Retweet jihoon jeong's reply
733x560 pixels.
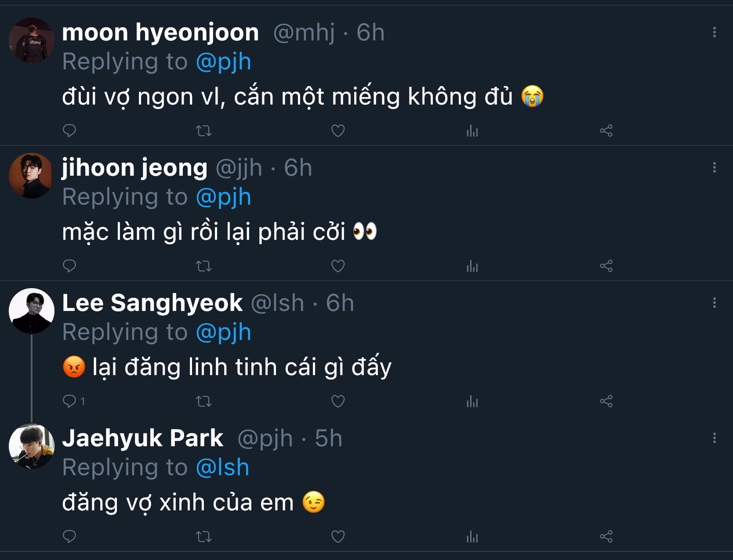coord(203,266)
